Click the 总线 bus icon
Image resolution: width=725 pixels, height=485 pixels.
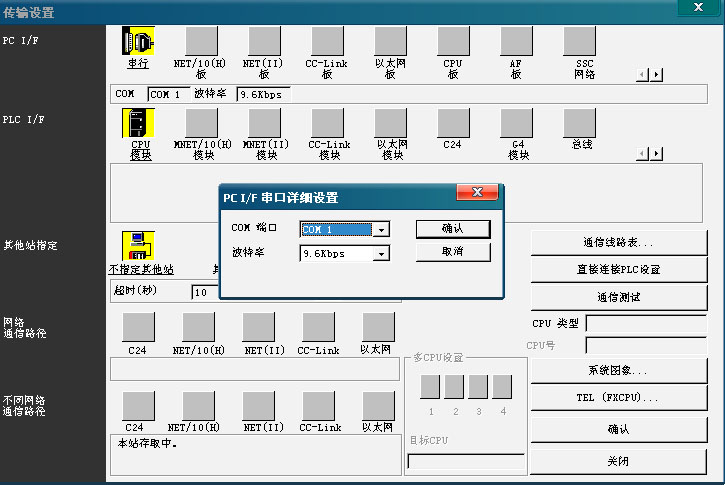(x=581, y=124)
